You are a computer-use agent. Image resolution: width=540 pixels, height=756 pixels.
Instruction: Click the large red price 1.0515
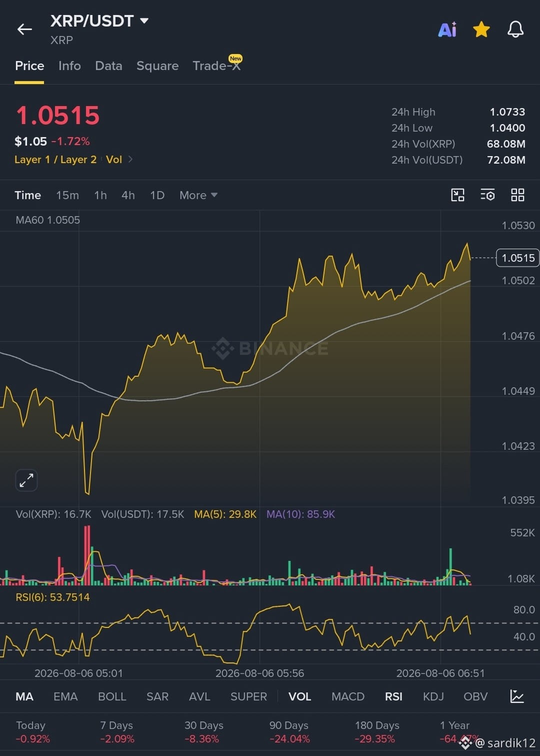(57, 116)
